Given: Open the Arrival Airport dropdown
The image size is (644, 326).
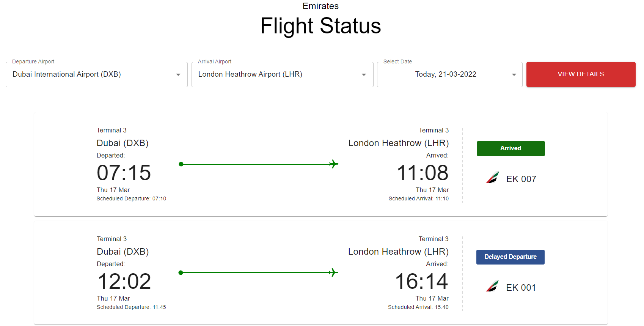Looking at the screenshot, I should [363, 74].
